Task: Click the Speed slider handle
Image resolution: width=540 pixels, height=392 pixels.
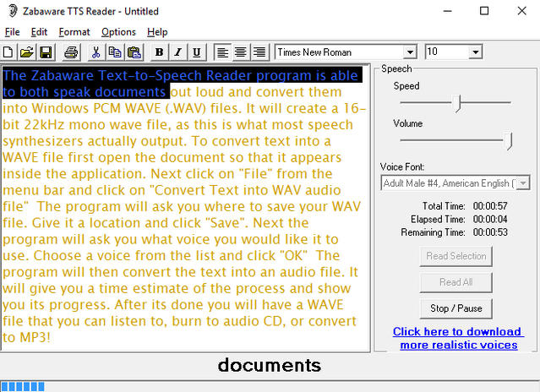Action: click(x=457, y=103)
